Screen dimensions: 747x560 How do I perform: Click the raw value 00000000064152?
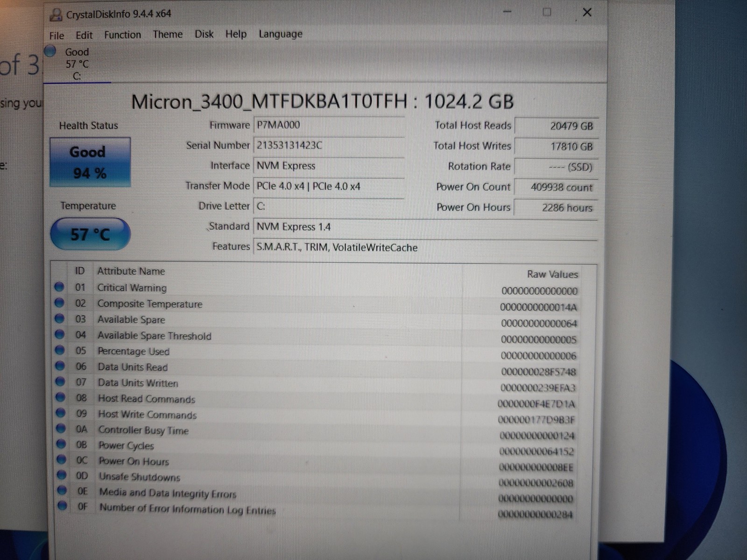coord(536,451)
